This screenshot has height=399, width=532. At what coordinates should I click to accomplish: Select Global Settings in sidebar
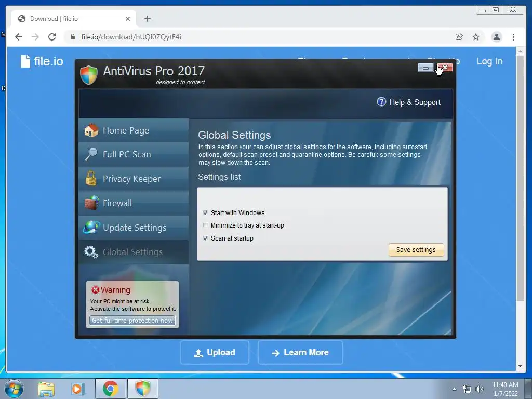pyautogui.click(x=134, y=252)
